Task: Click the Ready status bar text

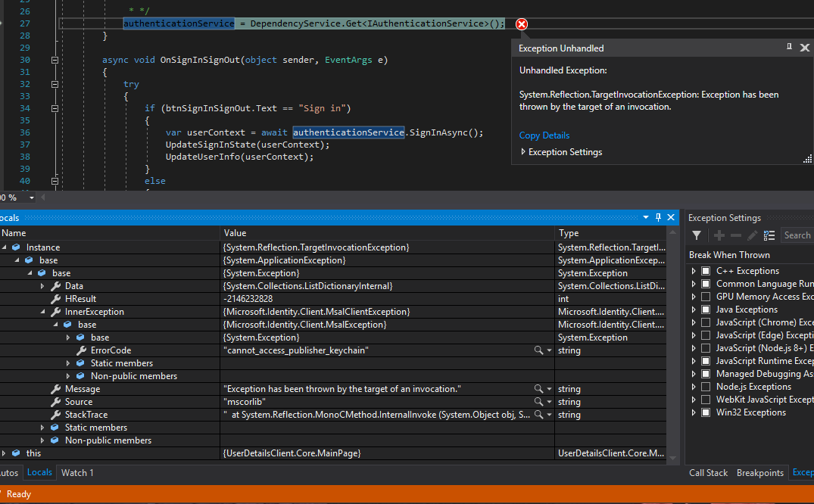Action: tap(19, 494)
